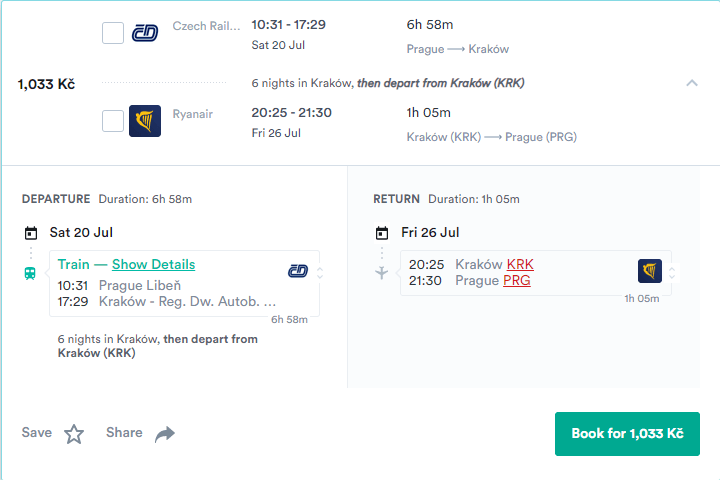Click the star icon next to Save
Viewport: 720px width, 480px height.
click(74, 434)
